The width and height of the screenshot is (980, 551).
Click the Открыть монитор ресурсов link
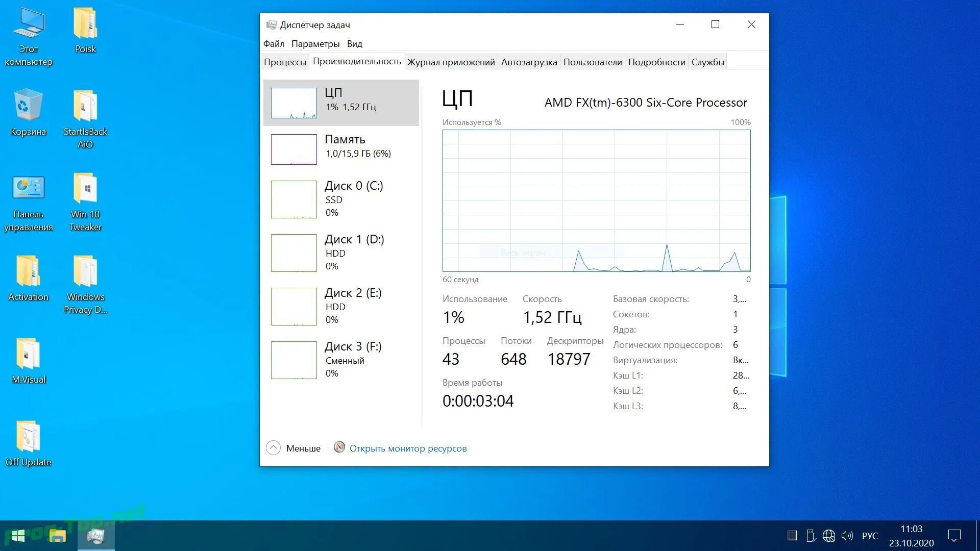click(408, 448)
